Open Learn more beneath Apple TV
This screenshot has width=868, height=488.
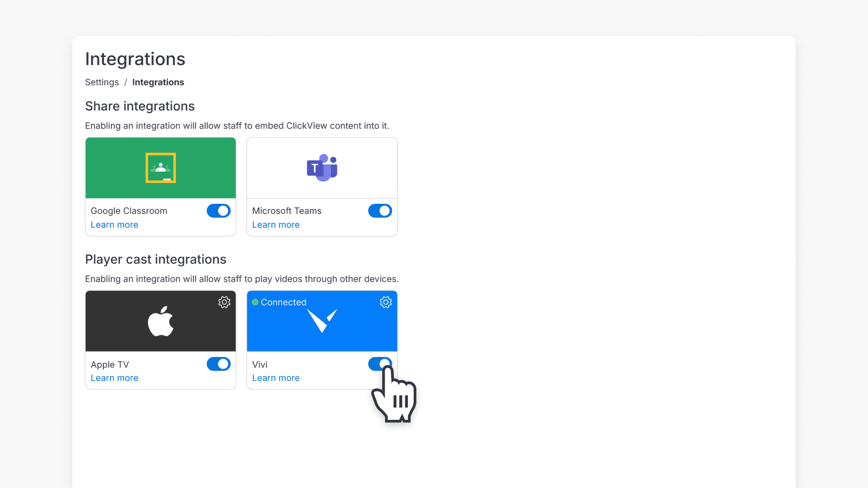114,378
